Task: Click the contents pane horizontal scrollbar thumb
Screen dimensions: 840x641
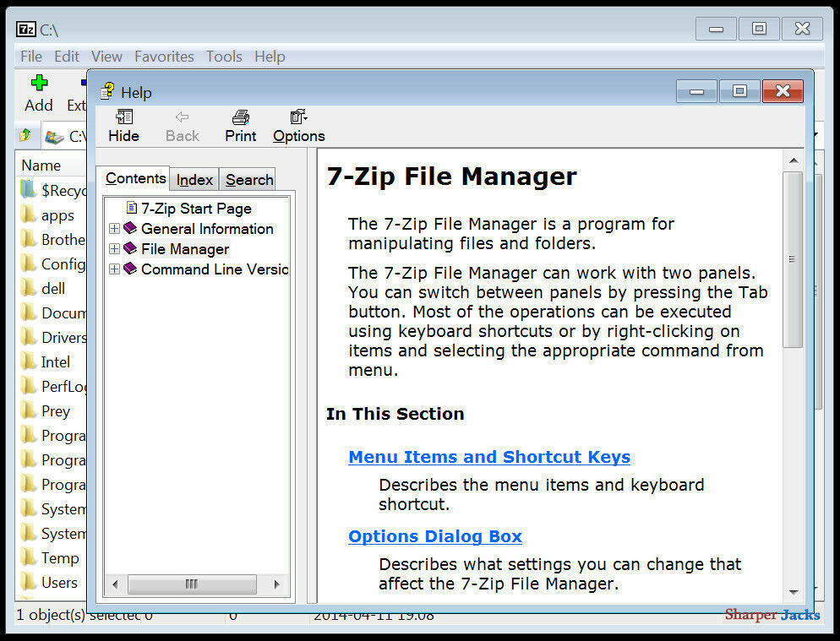Action: [192, 584]
